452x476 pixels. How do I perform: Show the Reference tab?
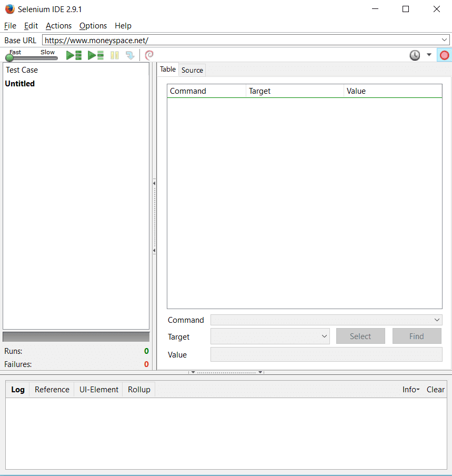click(52, 390)
